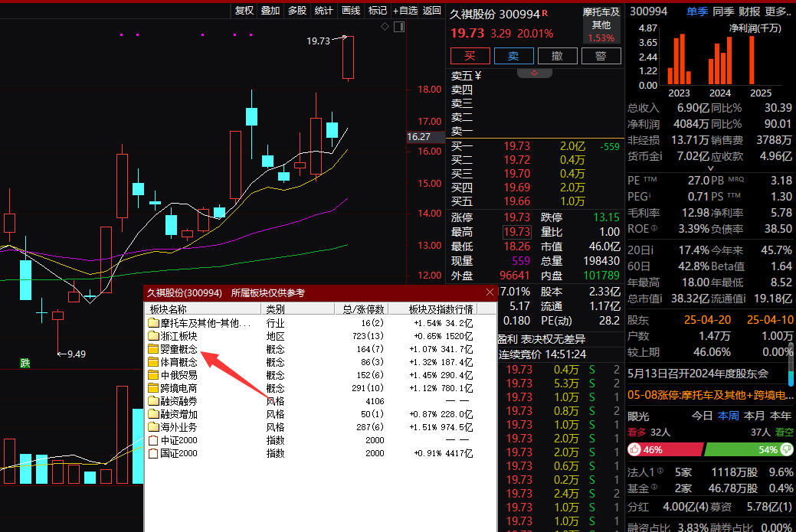The width and height of the screenshot is (796, 532).
Task: Click the diamond marker icon above the chart
Action: tap(385, 26)
